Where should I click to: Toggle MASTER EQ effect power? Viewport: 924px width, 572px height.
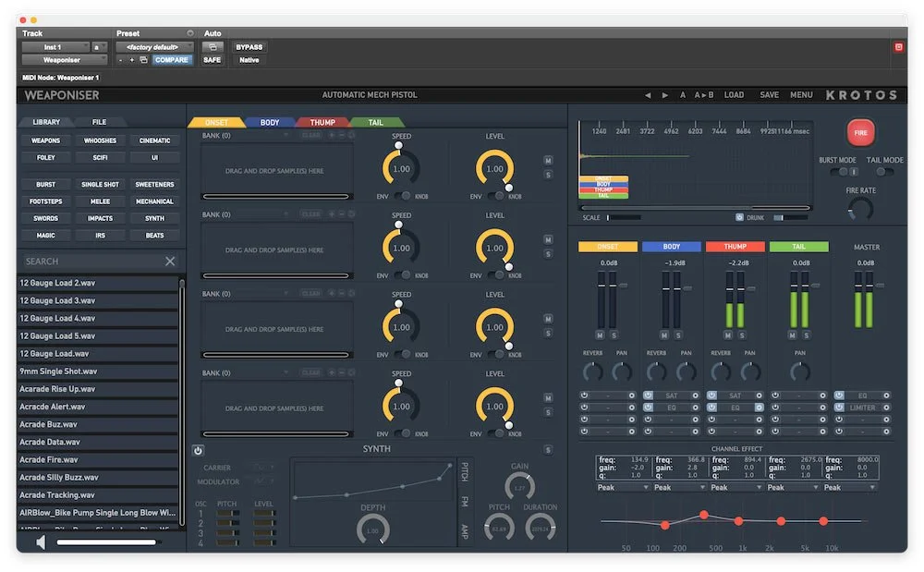coord(839,396)
